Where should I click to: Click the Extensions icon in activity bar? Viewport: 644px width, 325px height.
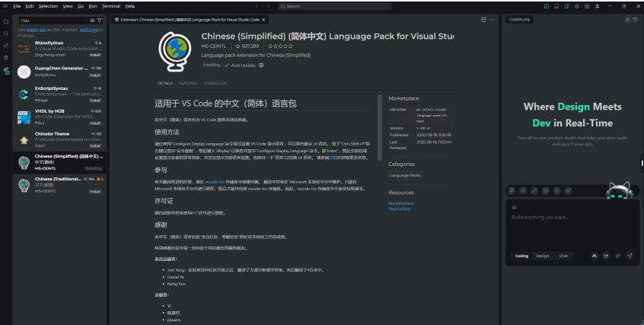click(x=6, y=71)
